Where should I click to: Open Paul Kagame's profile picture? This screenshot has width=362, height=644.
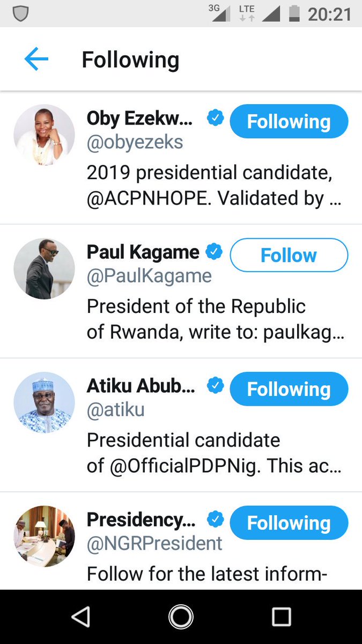[44, 269]
